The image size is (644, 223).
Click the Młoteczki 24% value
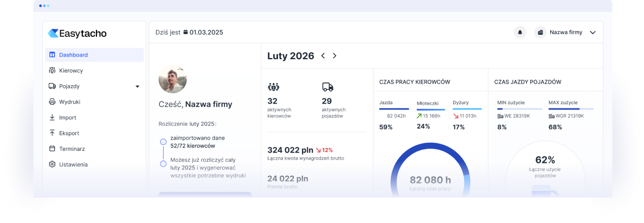point(423,126)
